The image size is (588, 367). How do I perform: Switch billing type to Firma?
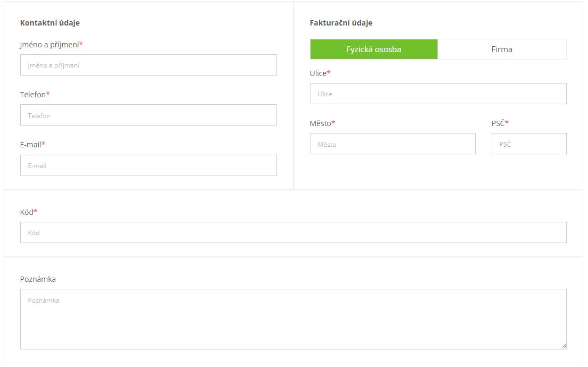pyautogui.click(x=502, y=49)
